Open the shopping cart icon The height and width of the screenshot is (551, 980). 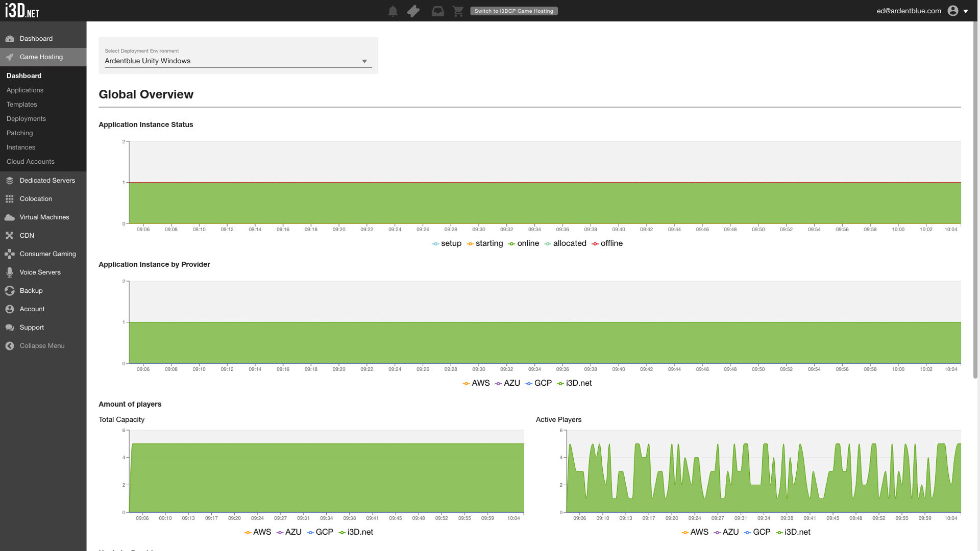point(458,11)
